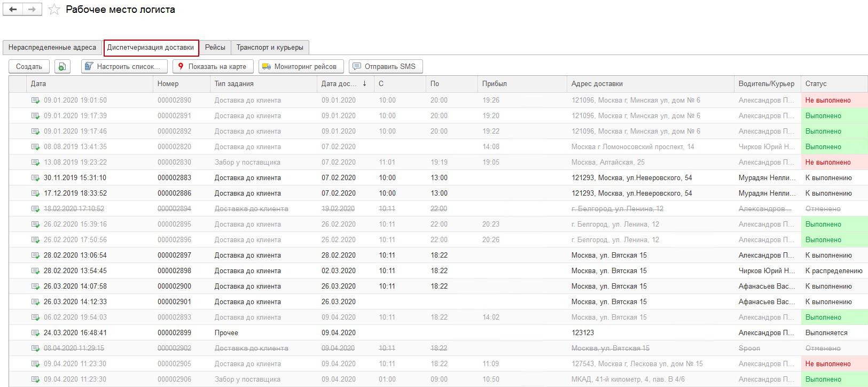Click Отправить SMS button

tap(386, 66)
